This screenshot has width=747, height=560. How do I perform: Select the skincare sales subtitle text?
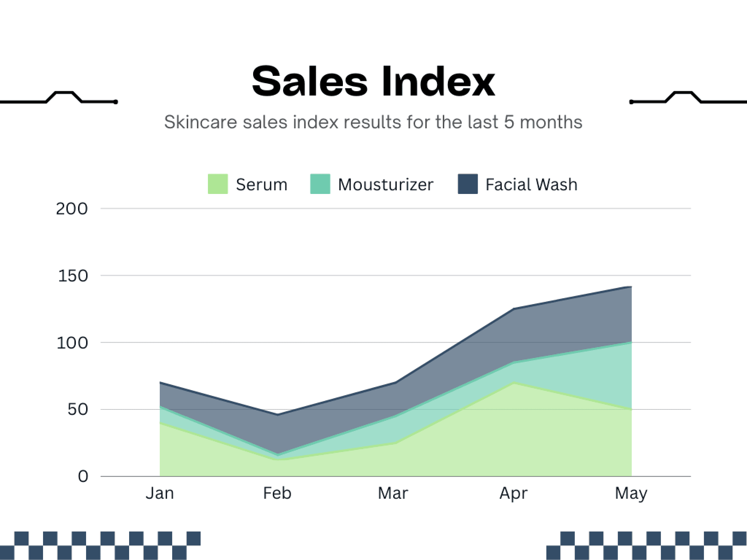(x=373, y=122)
